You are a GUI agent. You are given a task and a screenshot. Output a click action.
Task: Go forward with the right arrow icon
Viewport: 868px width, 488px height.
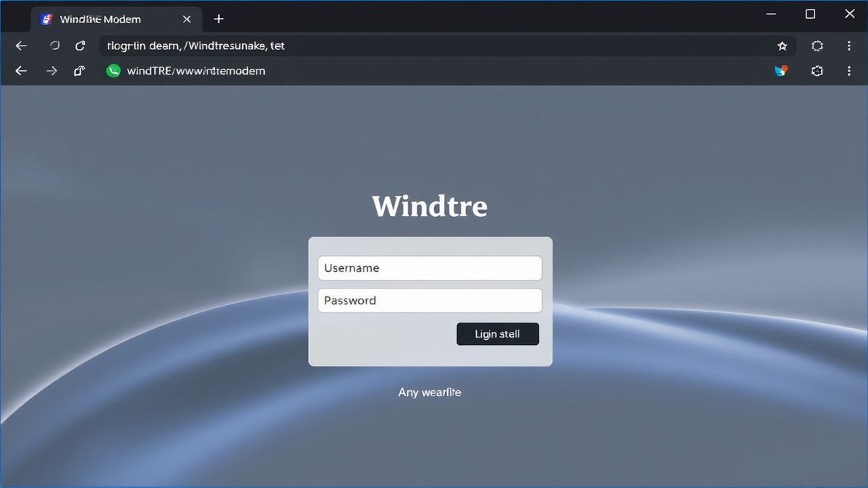pos(51,71)
